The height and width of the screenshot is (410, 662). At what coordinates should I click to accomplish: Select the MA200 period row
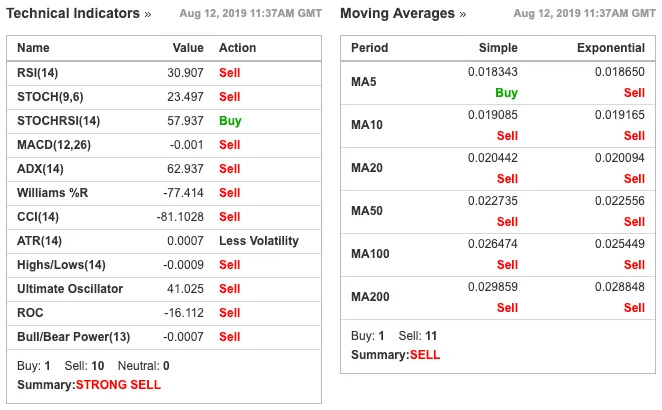click(498, 298)
